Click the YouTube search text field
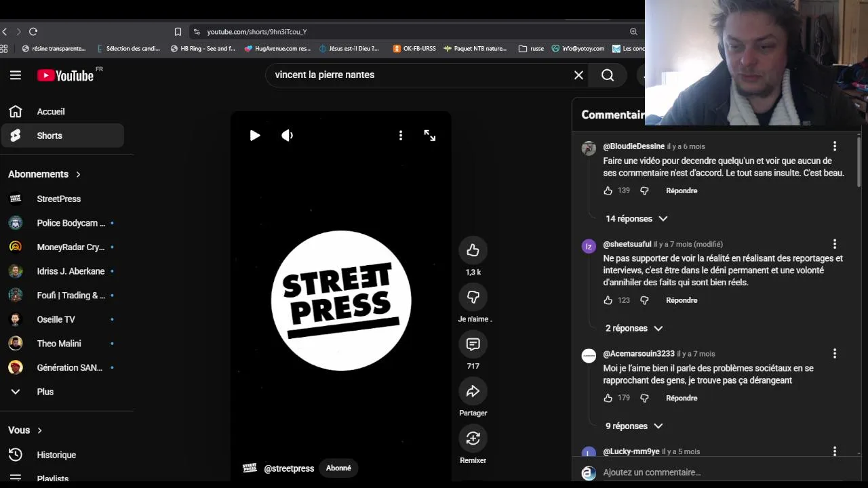The height and width of the screenshot is (488, 868). pos(420,75)
